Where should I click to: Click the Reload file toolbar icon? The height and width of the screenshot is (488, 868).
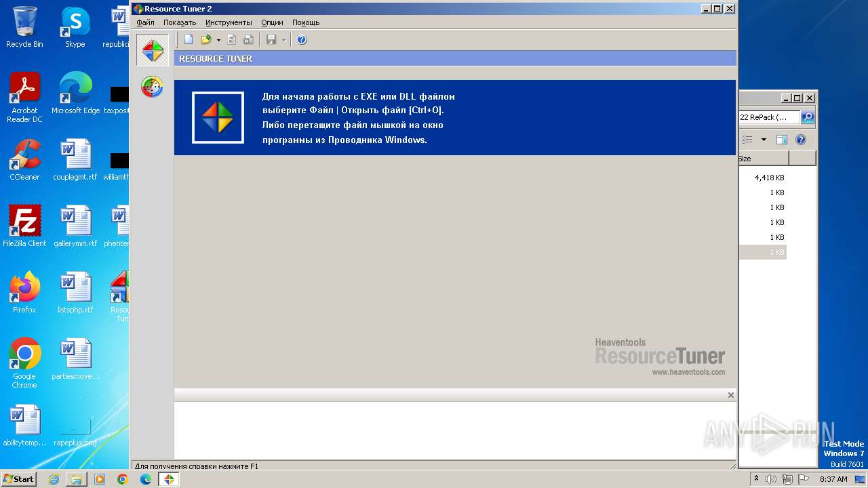pyautogui.click(x=232, y=40)
